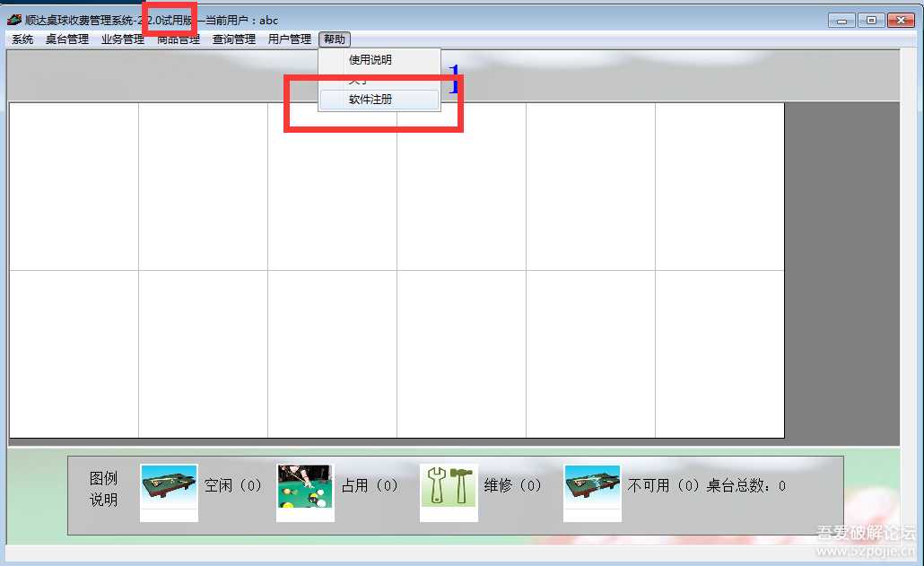Collapse the open 帮助 menu

pyautogui.click(x=335, y=39)
